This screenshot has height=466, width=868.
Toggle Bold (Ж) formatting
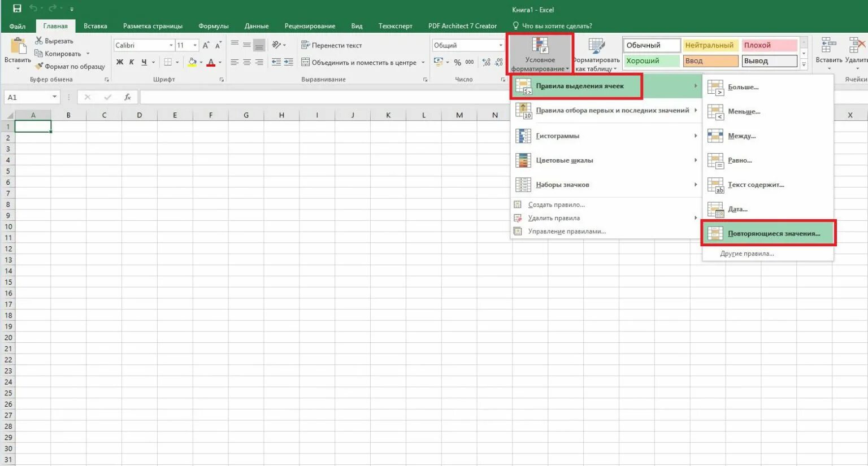(120, 62)
